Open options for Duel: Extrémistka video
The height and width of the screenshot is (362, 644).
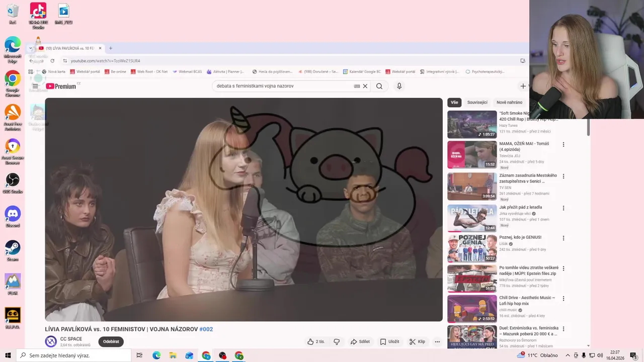pyautogui.click(x=563, y=329)
